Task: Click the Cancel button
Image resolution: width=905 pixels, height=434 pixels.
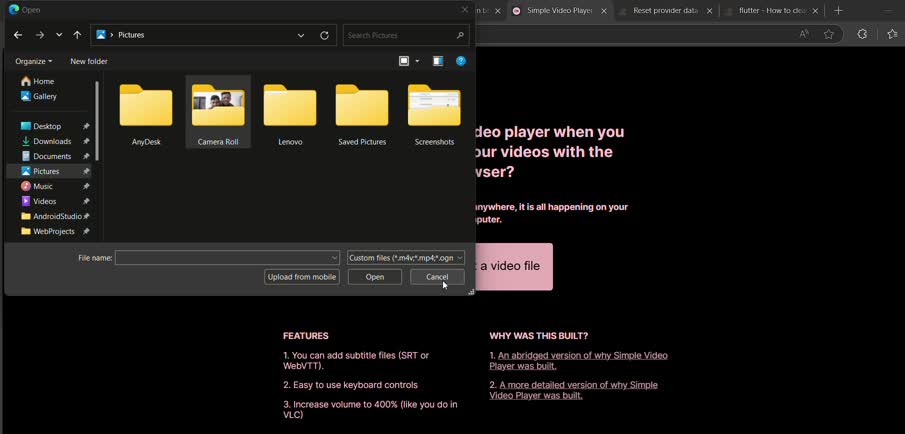Action: (437, 277)
